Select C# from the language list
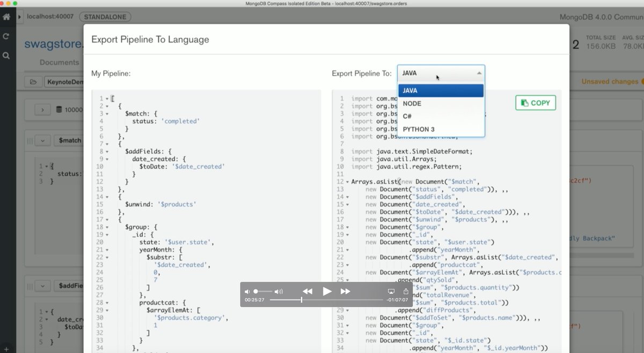 coord(441,116)
